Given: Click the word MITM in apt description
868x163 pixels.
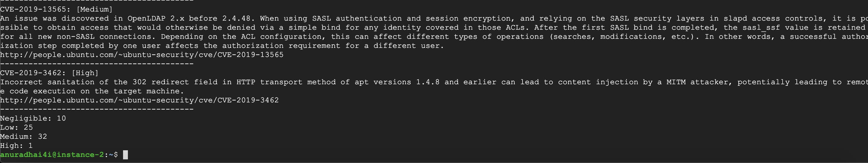Looking at the screenshot, I should (676, 82).
